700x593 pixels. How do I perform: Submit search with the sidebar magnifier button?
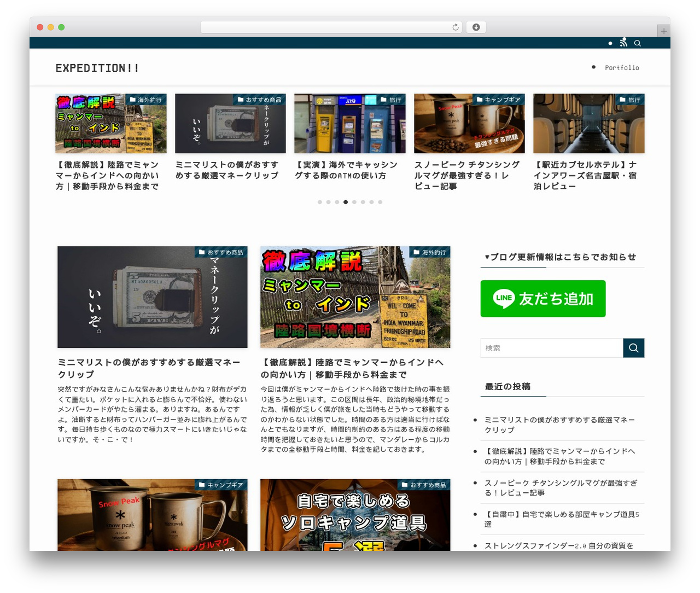coord(634,348)
